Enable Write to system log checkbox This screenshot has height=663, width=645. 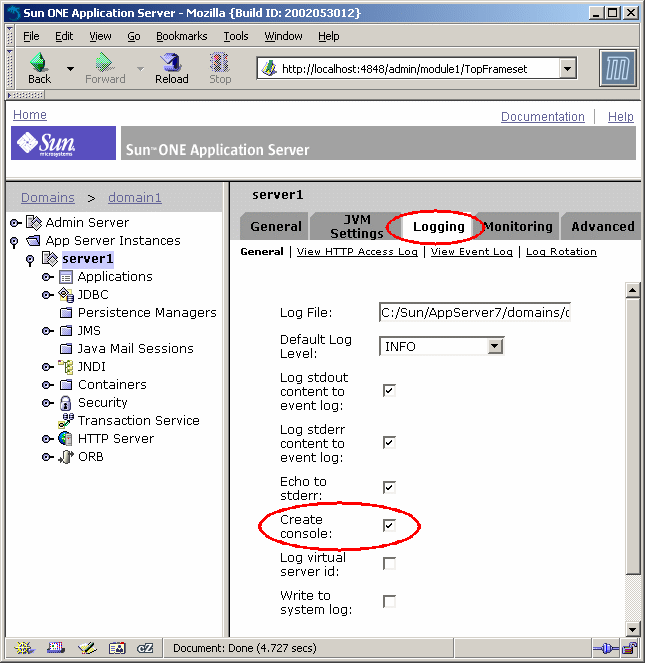point(389,601)
